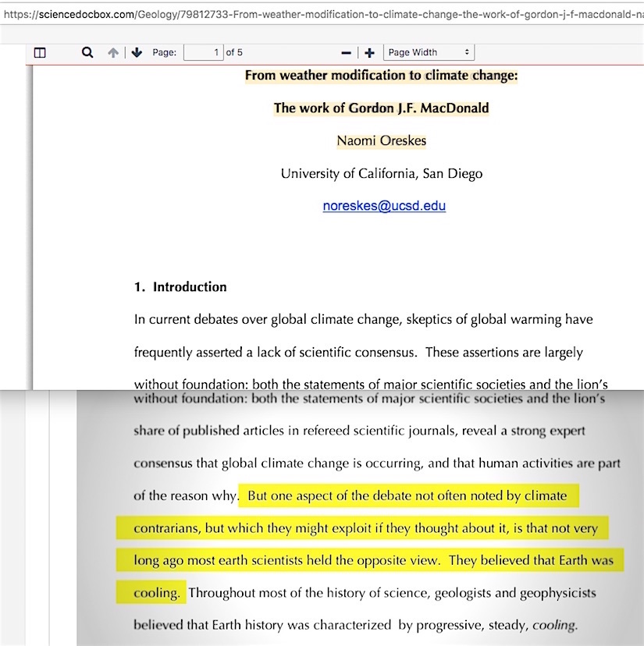The width and height of the screenshot is (644, 646).
Task: Open the Page Width zoom dropdown
Action: (428, 52)
